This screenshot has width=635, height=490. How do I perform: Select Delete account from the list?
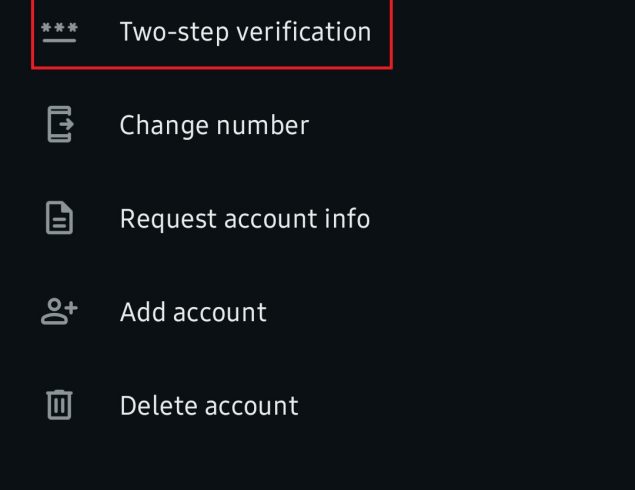(318, 405)
